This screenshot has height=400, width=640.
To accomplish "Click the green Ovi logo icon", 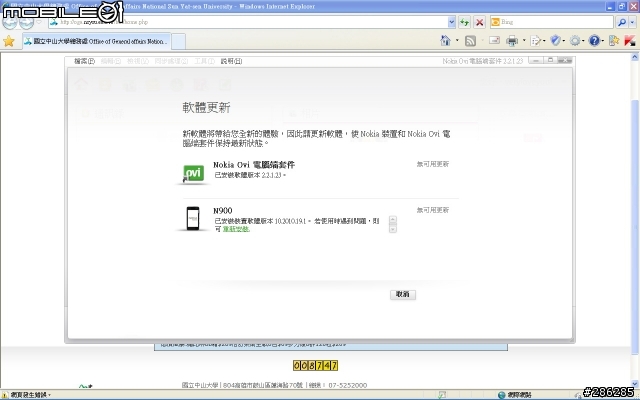I will (193, 173).
